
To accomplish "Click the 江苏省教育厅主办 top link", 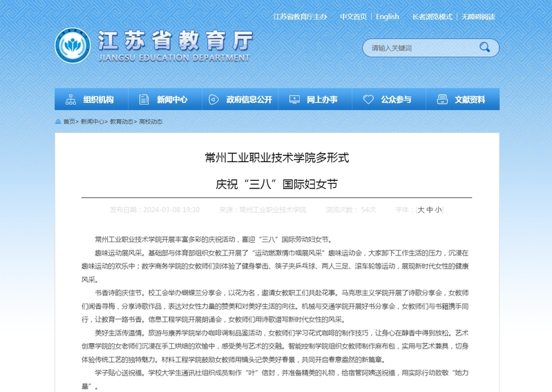I will coord(300,17).
